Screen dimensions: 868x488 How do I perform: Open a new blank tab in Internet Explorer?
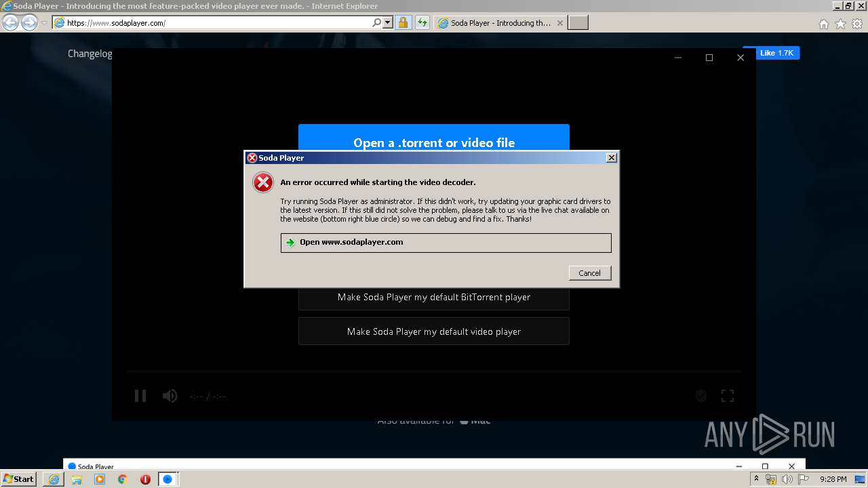click(578, 23)
